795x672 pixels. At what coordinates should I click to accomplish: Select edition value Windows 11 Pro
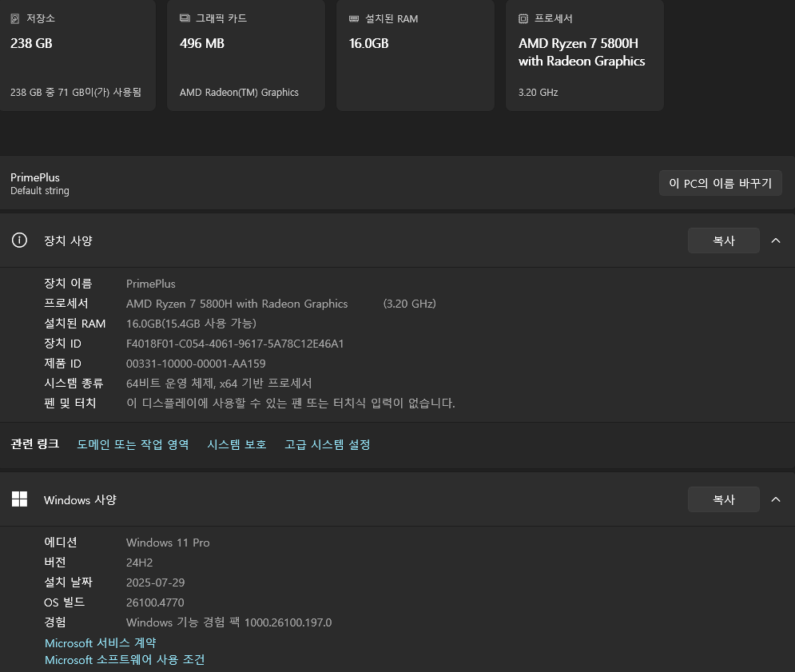[x=168, y=543]
